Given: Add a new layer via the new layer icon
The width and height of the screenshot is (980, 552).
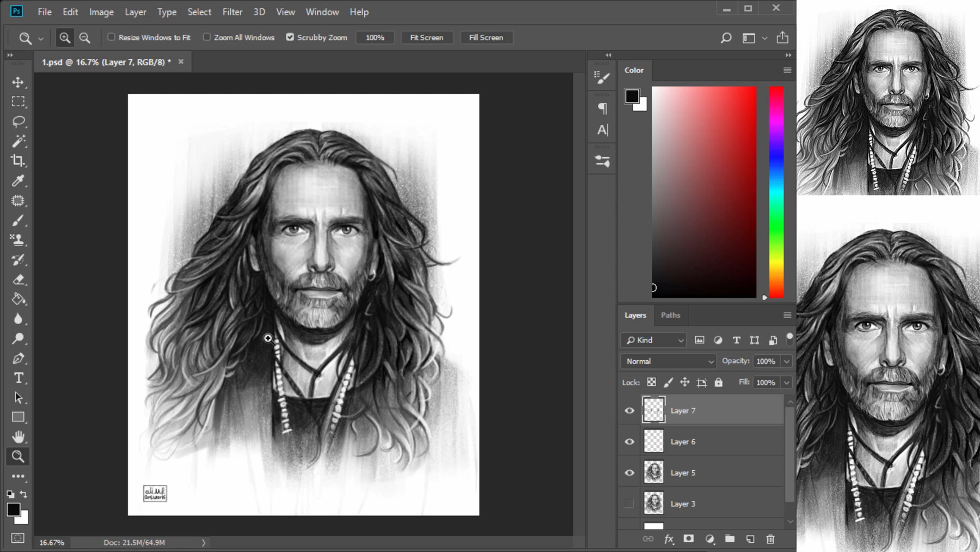Looking at the screenshot, I should tap(750, 539).
